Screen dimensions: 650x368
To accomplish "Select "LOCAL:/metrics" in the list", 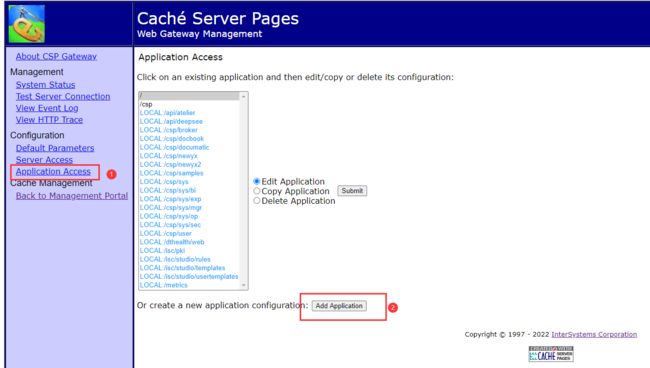I will tap(189, 285).
